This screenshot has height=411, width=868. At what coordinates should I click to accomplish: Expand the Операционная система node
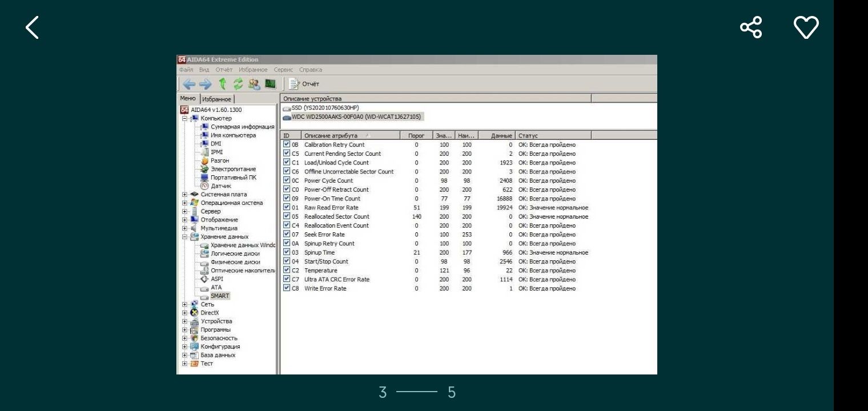(184, 203)
